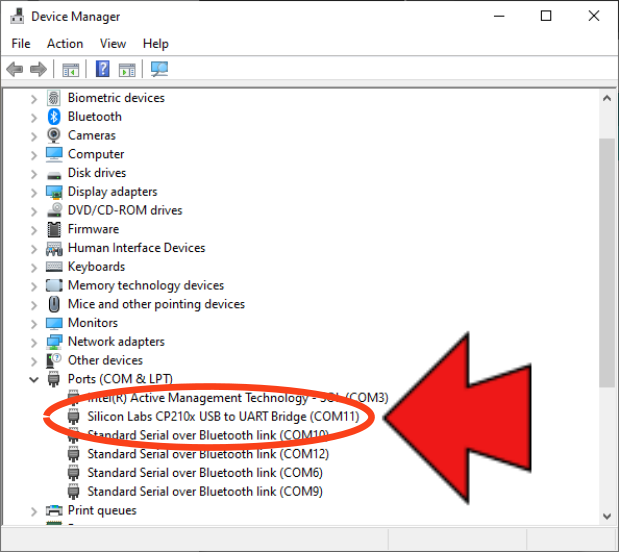
Task: Click the Cameras category icon
Action: [x=55, y=135]
